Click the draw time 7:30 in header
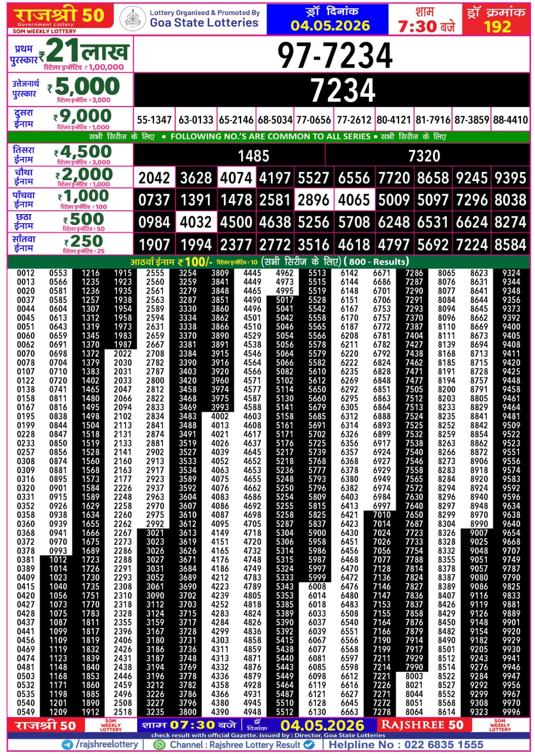535x756 pixels. click(x=417, y=26)
